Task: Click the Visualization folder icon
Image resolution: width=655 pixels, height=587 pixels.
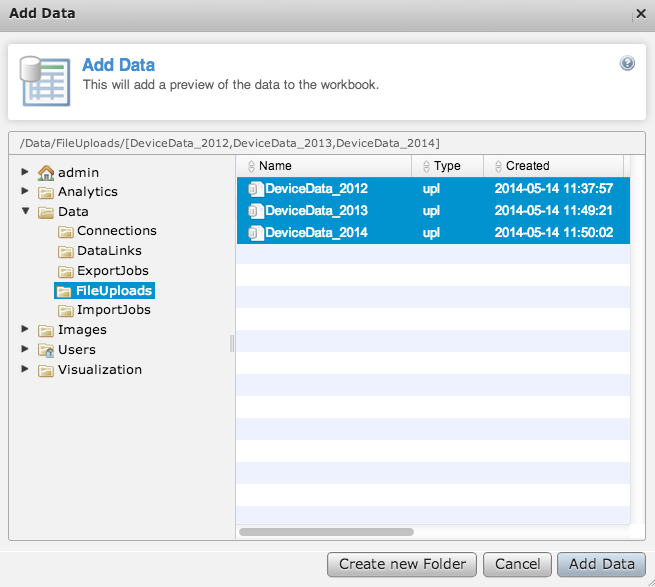Action: tap(46, 371)
